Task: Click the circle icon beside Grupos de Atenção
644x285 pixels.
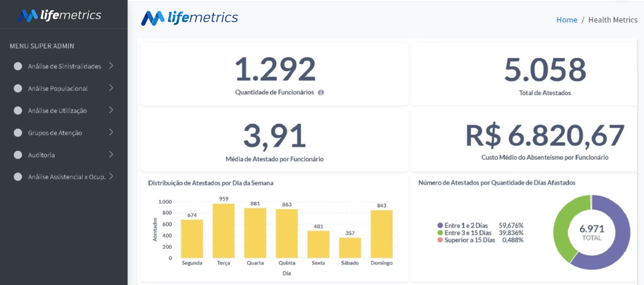Action: click(18, 133)
